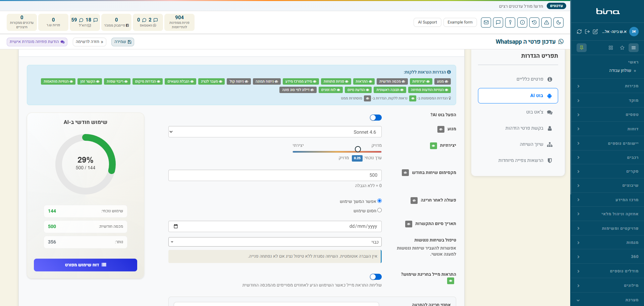Screen dimensions: 644x306
Task: Open בוט AI settings tab
Action: point(518,96)
